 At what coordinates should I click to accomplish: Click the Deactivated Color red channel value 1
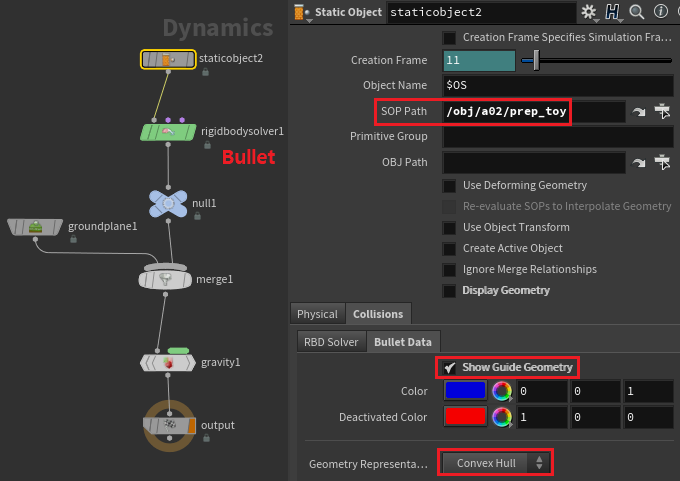coord(542,417)
